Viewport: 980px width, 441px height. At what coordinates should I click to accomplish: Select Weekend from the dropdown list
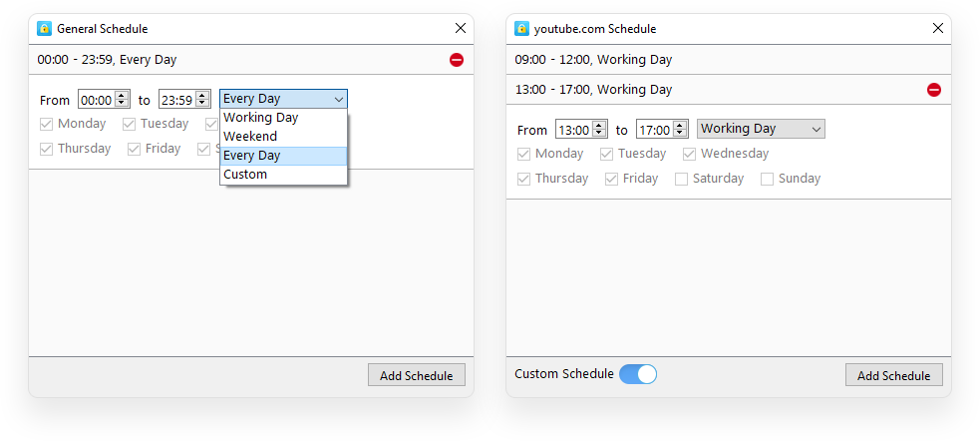click(250, 137)
